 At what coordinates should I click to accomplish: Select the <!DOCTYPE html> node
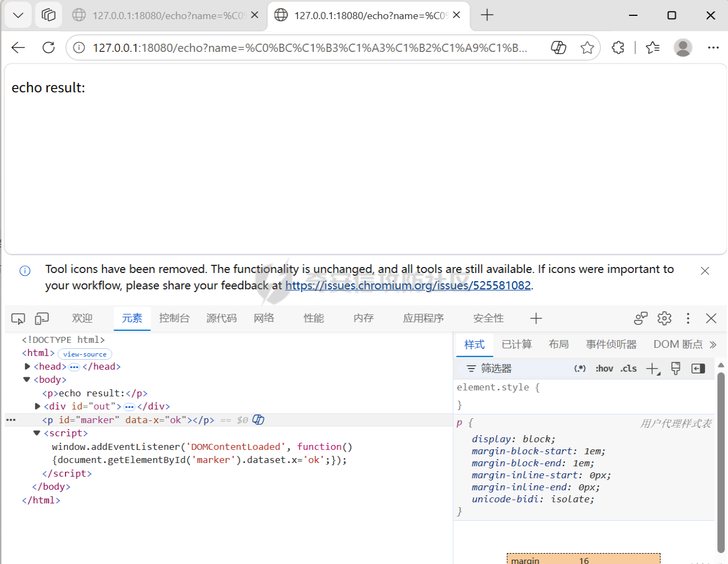(x=63, y=340)
